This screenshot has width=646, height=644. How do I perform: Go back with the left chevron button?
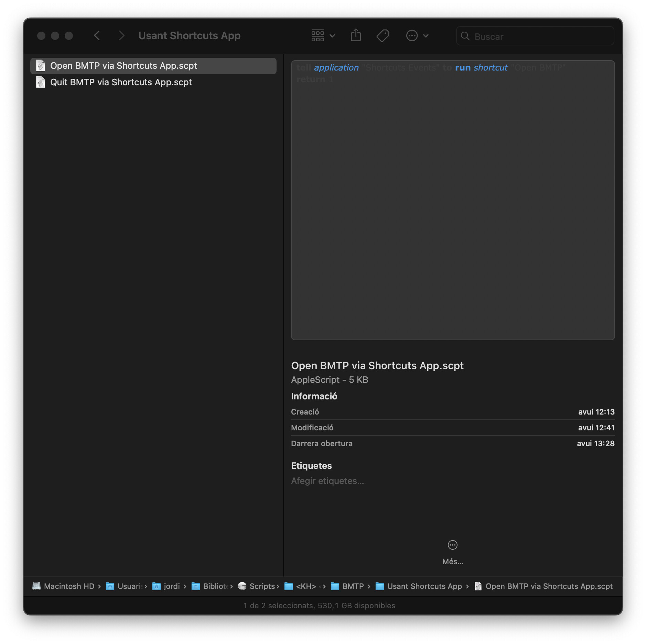[x=97, y=35]
